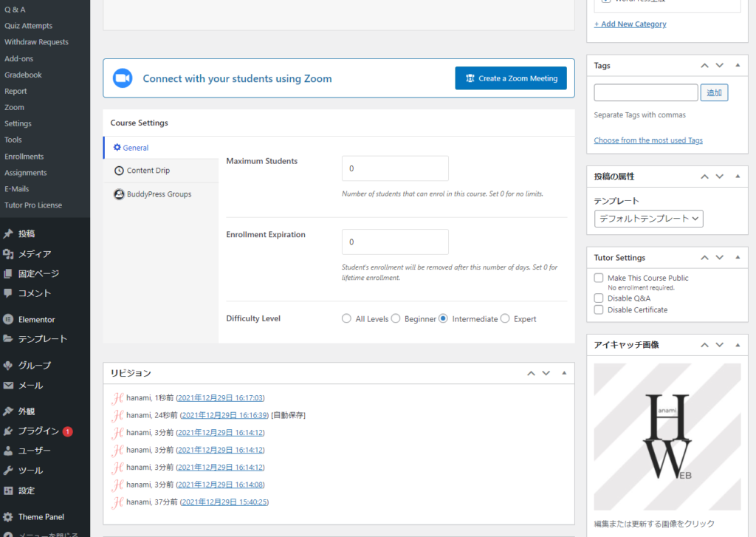Select the Beginner difficulty radio button
This screenshot has height=537, width=756.
[x=396, y=319]
